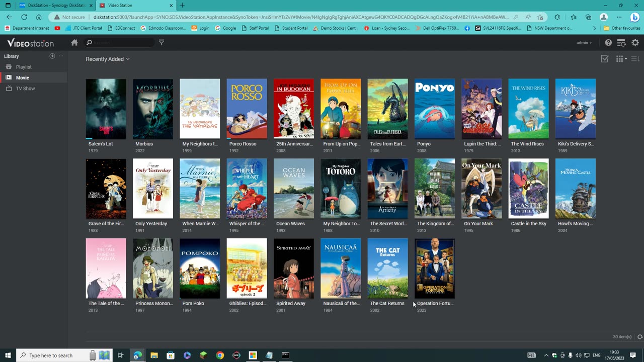Open the Staff Portal bookmark
The image size is (644, 362).
point(256,28)
